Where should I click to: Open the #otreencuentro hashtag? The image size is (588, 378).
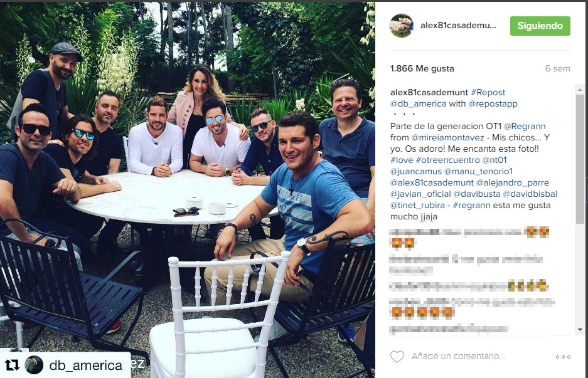448,160
